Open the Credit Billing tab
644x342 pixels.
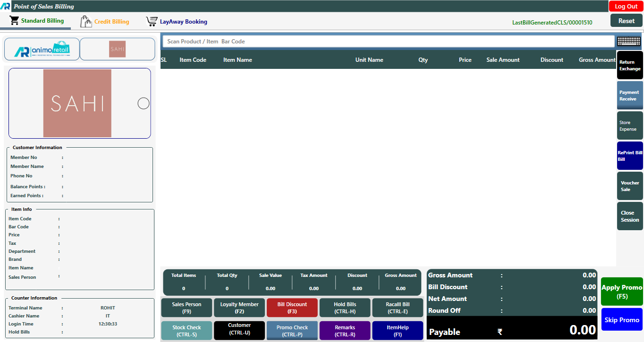pos(105,22)
